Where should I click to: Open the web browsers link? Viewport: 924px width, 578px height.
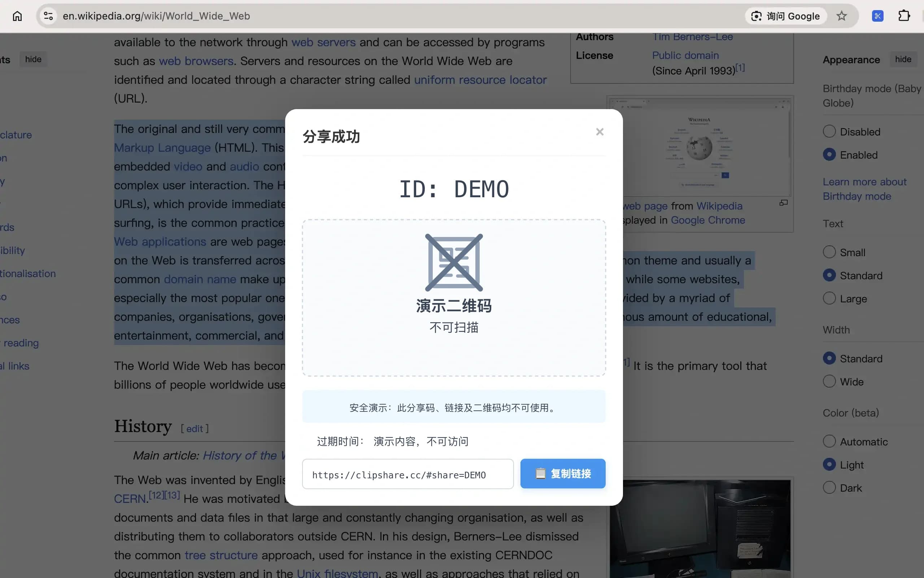coord(196,61)
